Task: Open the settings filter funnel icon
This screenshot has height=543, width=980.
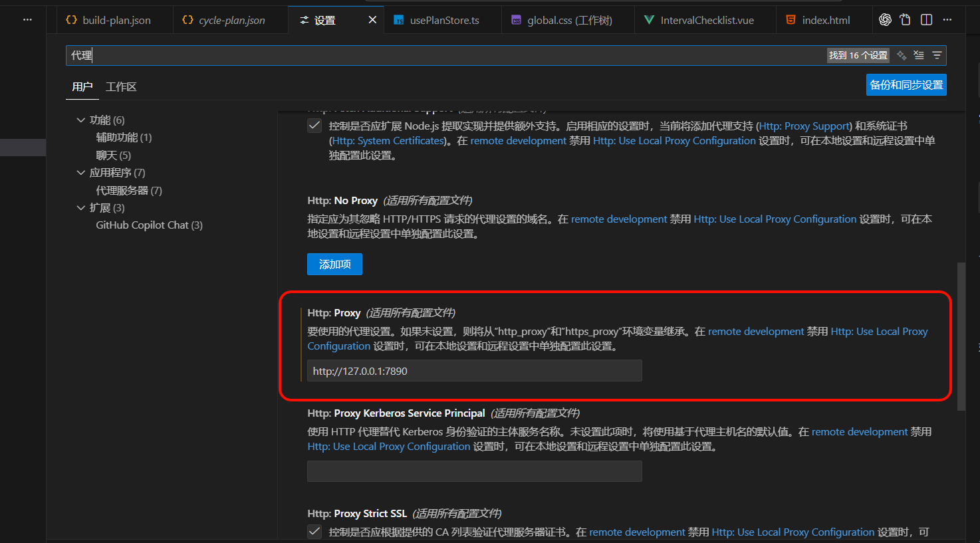Action: pos(937,55)
